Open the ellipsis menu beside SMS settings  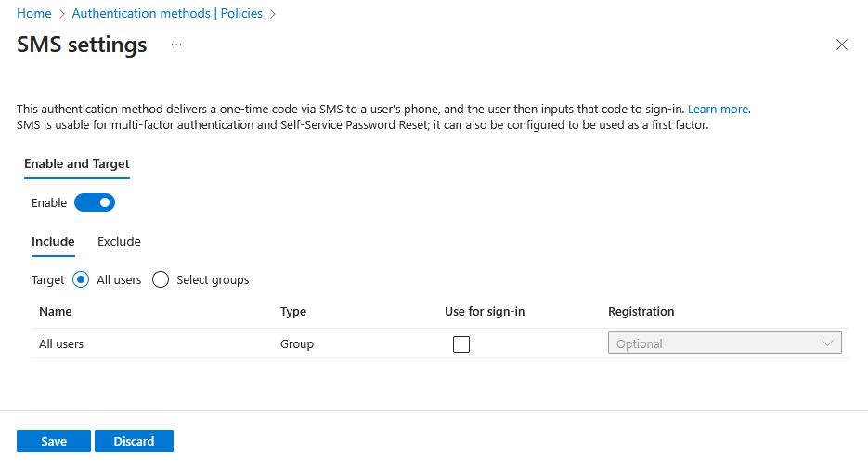(176, 45)
